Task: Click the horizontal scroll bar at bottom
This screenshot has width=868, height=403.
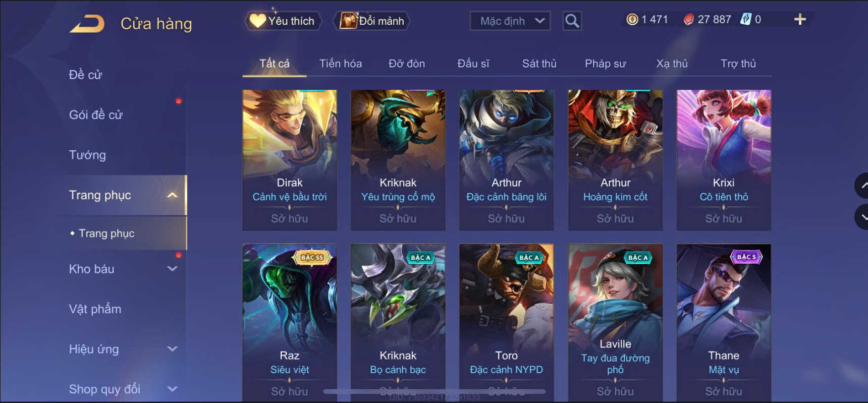Action: [434, 391]
